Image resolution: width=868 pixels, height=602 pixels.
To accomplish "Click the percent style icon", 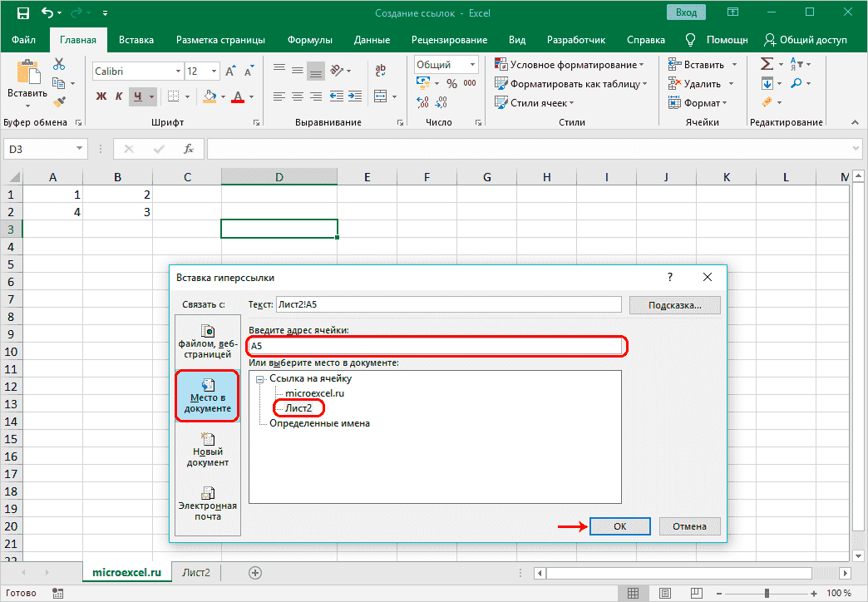I will click(451, 84).
